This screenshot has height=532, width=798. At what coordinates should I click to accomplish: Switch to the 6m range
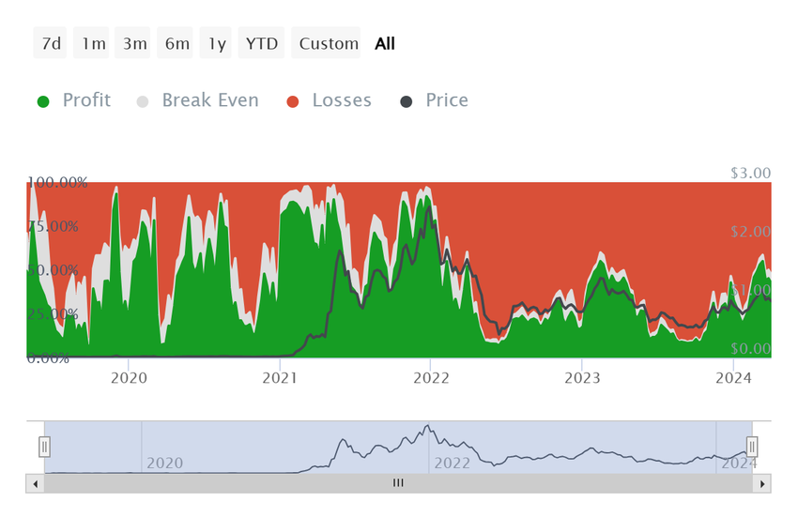175,43
